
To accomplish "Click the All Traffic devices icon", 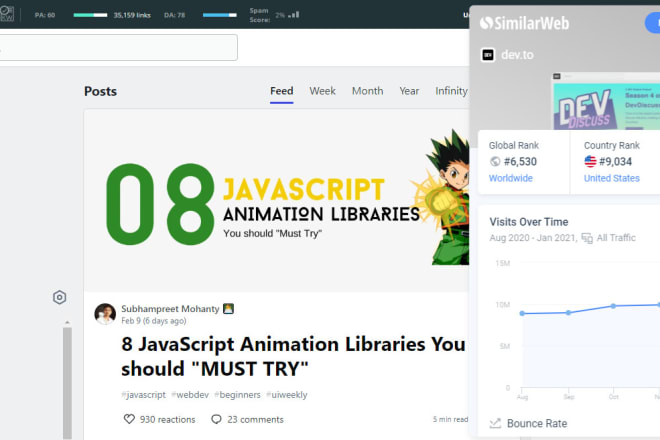I will [x=587, y=238].
